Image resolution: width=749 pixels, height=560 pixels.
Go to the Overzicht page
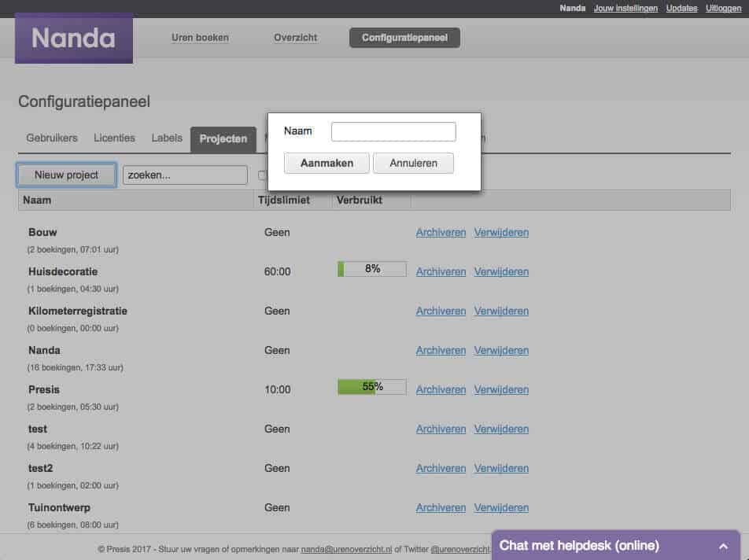click(296, 38)
